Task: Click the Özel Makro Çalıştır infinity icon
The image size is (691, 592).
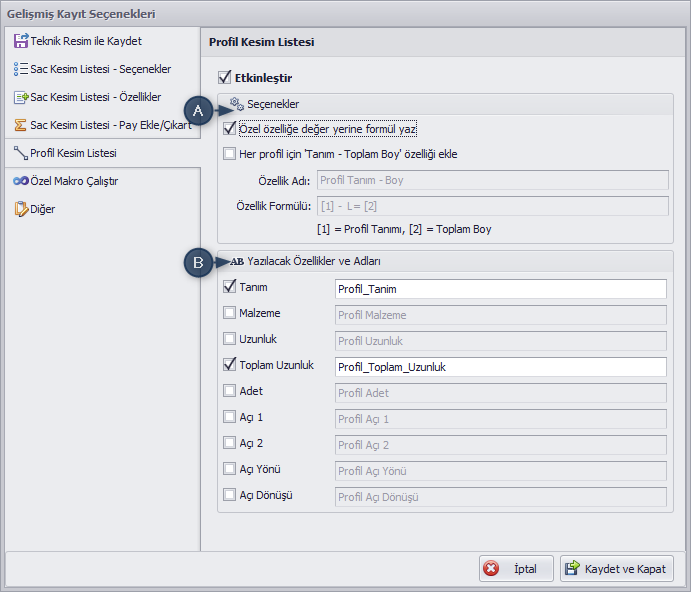Action: point(21,181)
